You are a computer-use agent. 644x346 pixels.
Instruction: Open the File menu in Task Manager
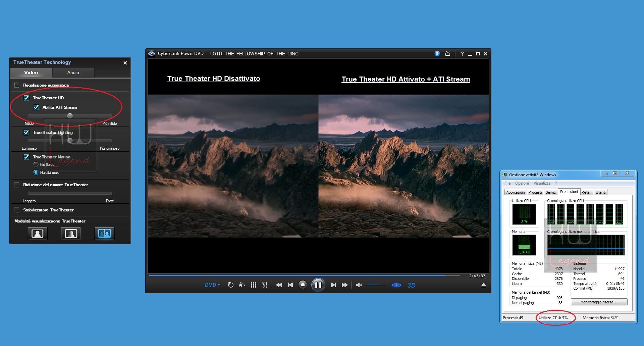click(x=507, y=183)
